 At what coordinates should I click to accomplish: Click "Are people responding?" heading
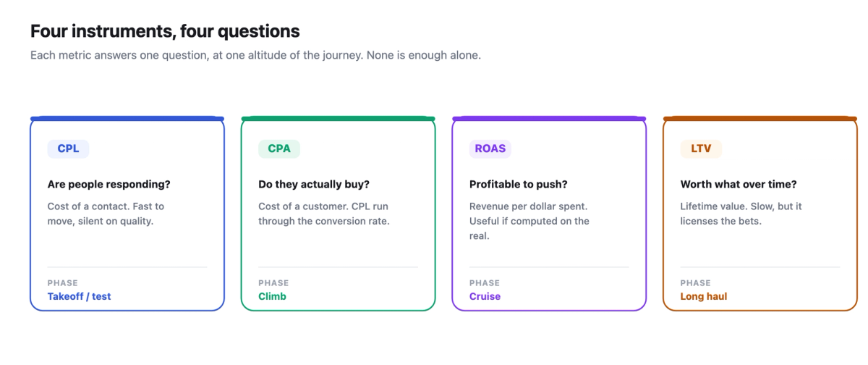click(109, 185)
